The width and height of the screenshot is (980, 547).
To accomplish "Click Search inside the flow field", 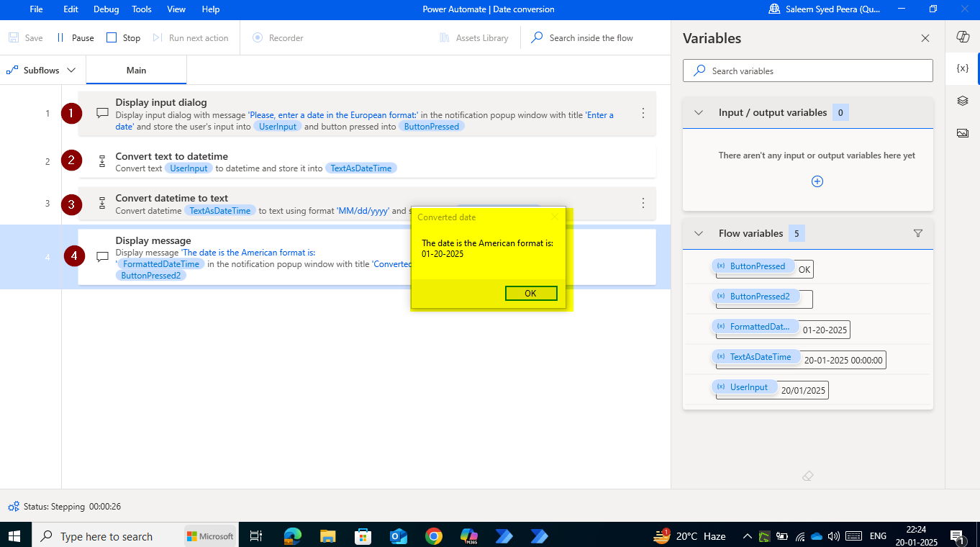I will click(591, 38).
